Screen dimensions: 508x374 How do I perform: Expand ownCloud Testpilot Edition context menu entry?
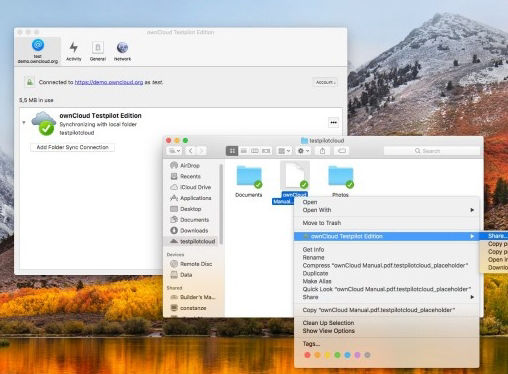[387, 236]
